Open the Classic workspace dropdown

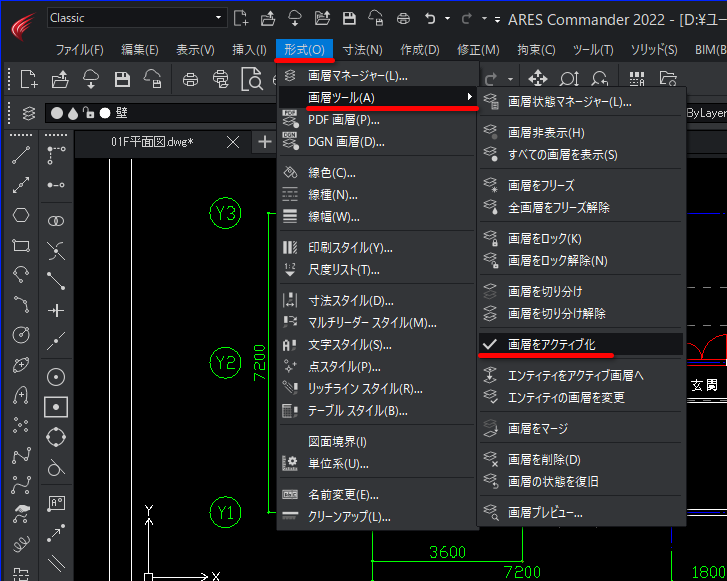[x=137, y=18]
